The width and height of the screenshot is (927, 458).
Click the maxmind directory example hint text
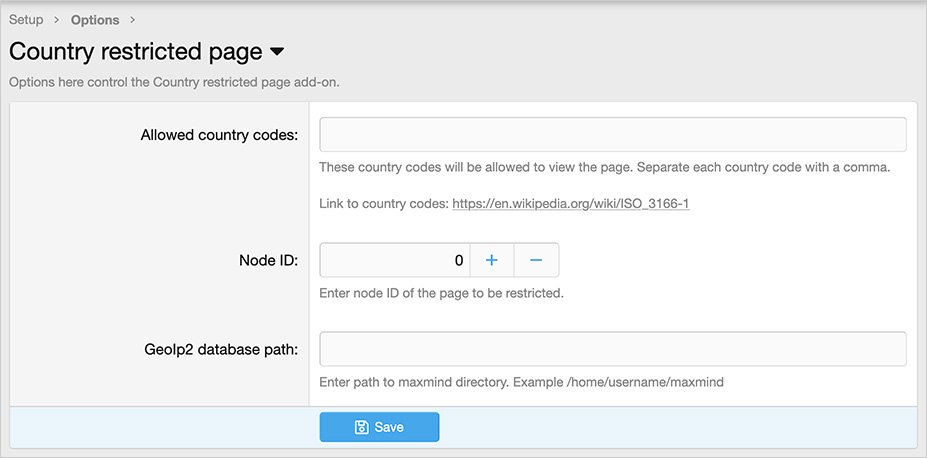coord(520,382)
